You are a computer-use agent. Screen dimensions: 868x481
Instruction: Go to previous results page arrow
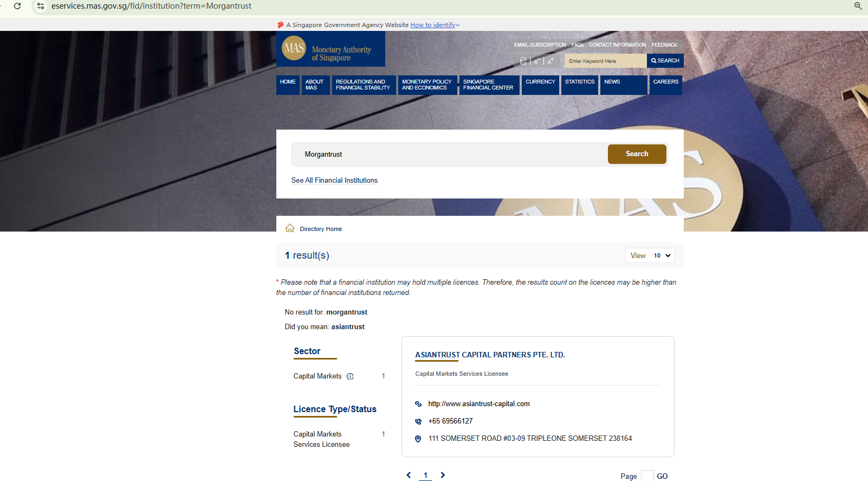(x=409, y=475)
